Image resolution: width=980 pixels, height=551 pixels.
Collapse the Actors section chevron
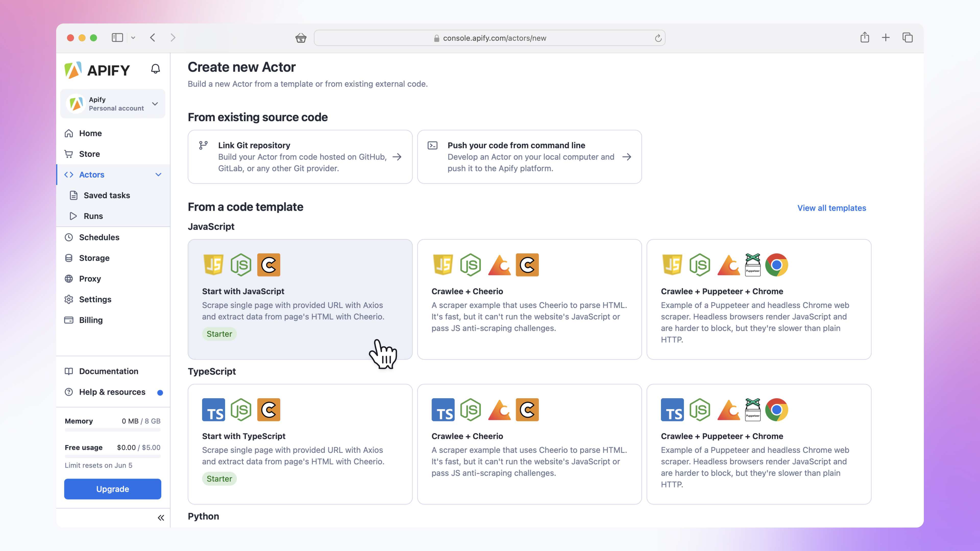coord(158,174)
